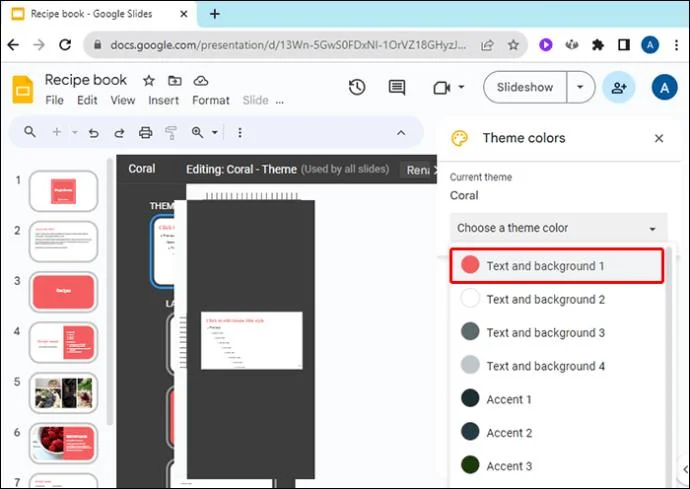Expand the Slideshow options arrow
Viewport: 690px width, 489px height.
pyautogui.click(x=580, y=87)
